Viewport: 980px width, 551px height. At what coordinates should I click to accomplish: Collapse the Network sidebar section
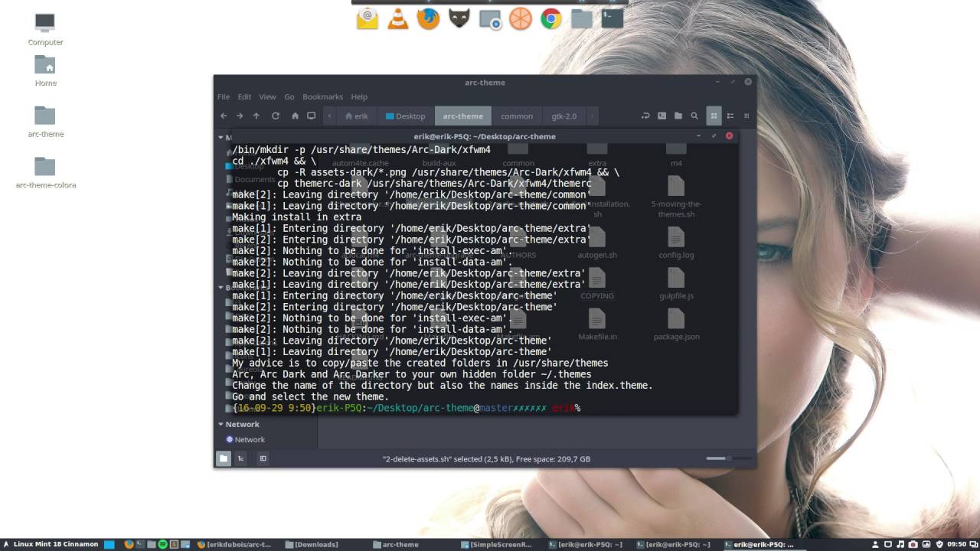[x=220, y=424]
